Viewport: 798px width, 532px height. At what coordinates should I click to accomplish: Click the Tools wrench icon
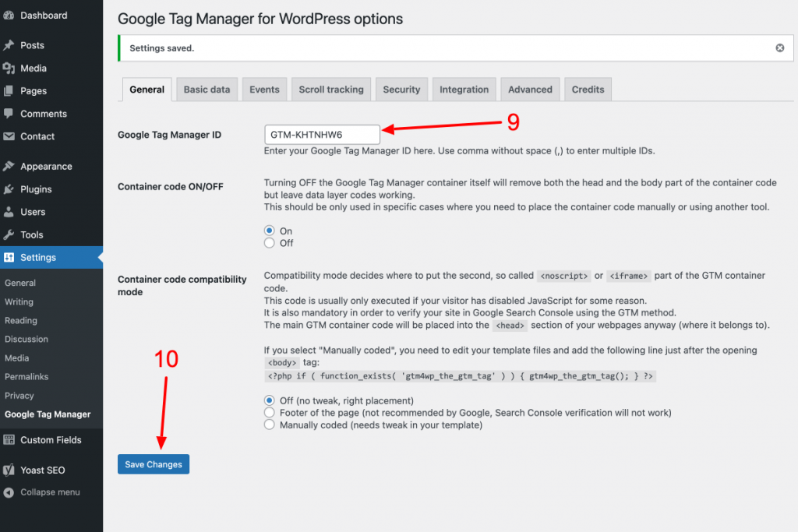(8, 234)
